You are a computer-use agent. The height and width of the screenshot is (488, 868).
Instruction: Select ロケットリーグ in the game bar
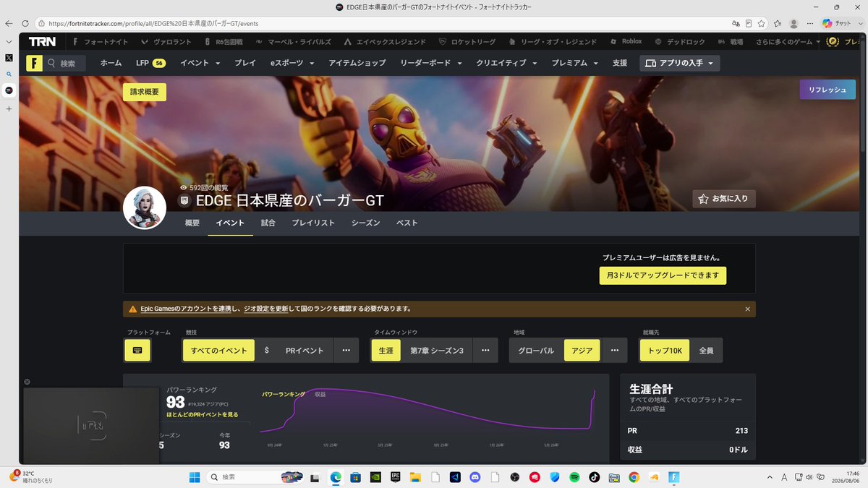(x=468, y=42)
